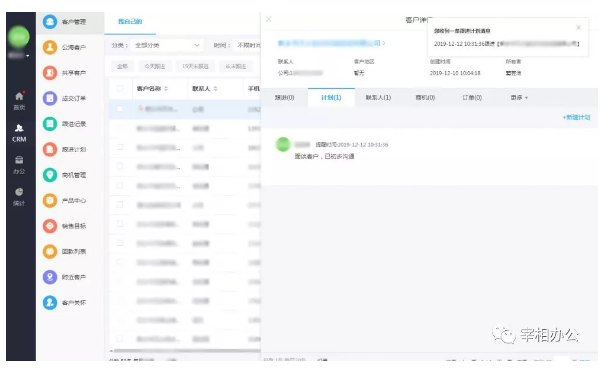Viewport: 603px width, 369px height.
Task: Open the 不限时间 time filter dropdown
Action: [x=248, y=45]
